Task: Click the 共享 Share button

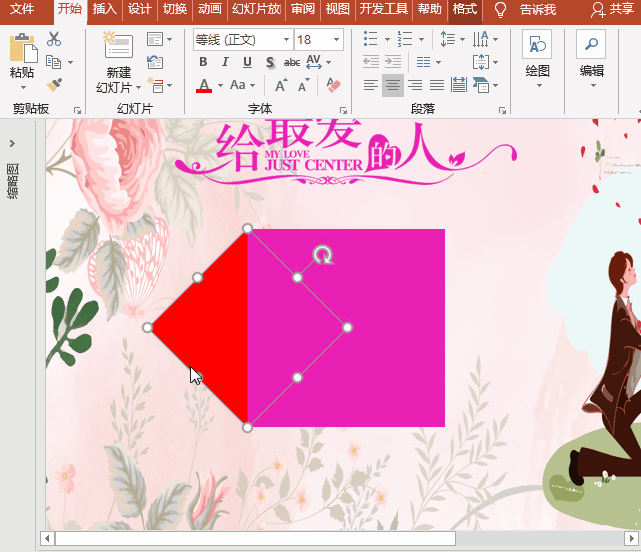Action: (612, 9)
